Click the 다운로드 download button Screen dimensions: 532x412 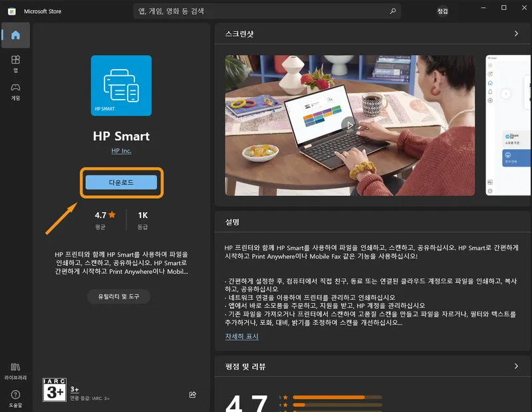tap(121, 183)
